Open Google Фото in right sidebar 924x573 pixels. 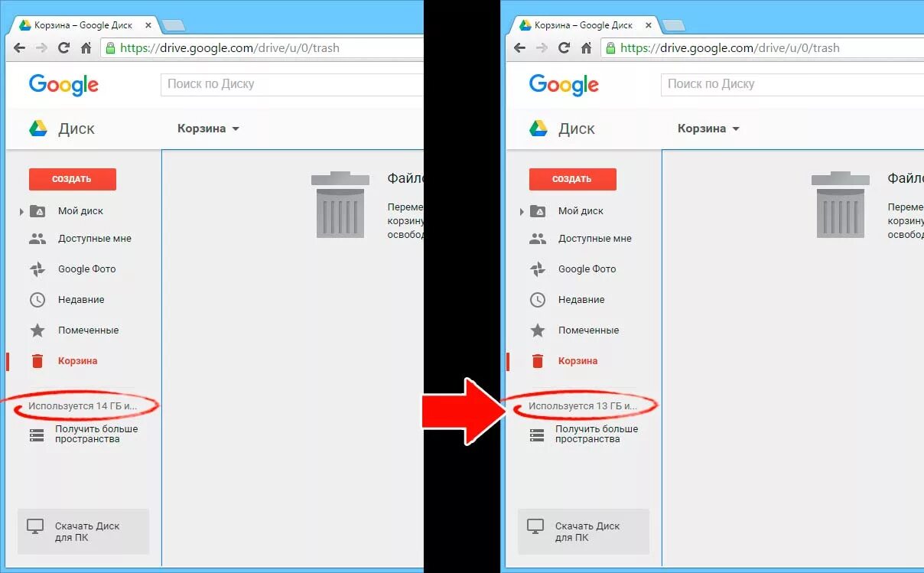tap(587, 269)
